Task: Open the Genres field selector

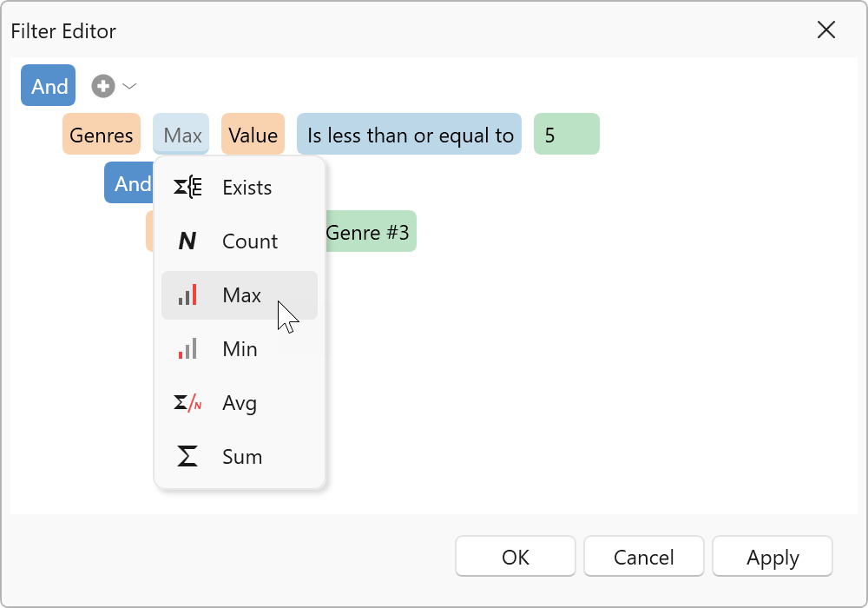Action: click(101, 134)
